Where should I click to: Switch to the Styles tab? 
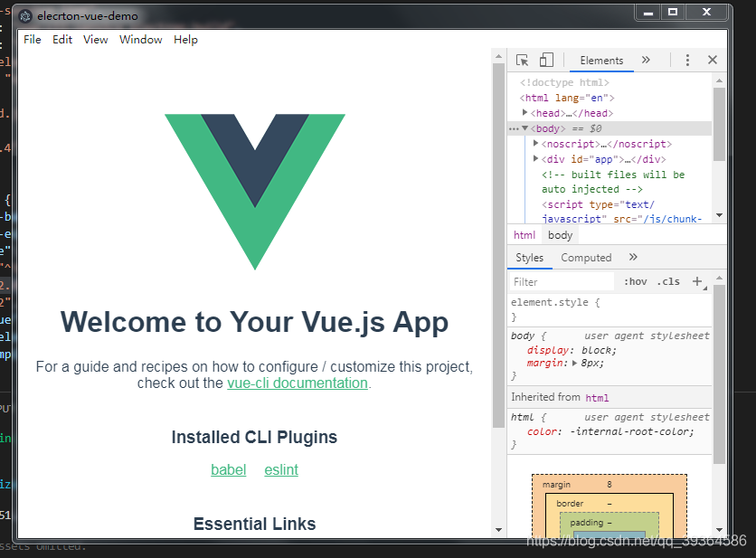[529, 258]
